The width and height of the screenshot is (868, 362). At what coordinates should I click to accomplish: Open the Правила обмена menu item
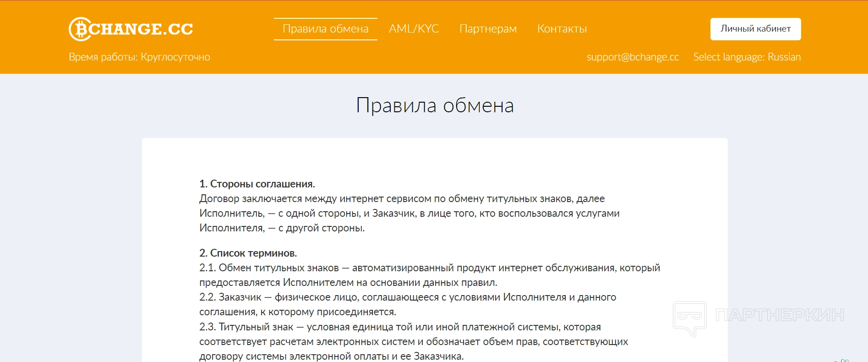(x=326, y=29)
